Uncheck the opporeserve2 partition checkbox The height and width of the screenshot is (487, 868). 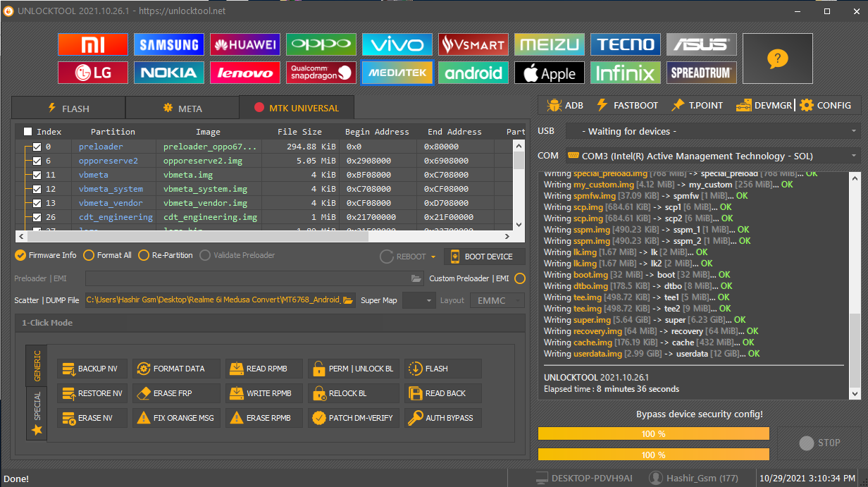click(37, 161)
